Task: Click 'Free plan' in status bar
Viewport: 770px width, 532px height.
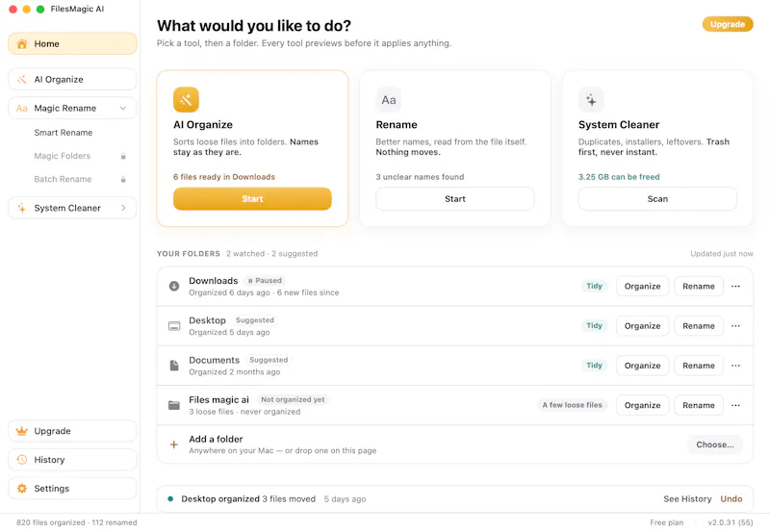Action: point(666,522)
